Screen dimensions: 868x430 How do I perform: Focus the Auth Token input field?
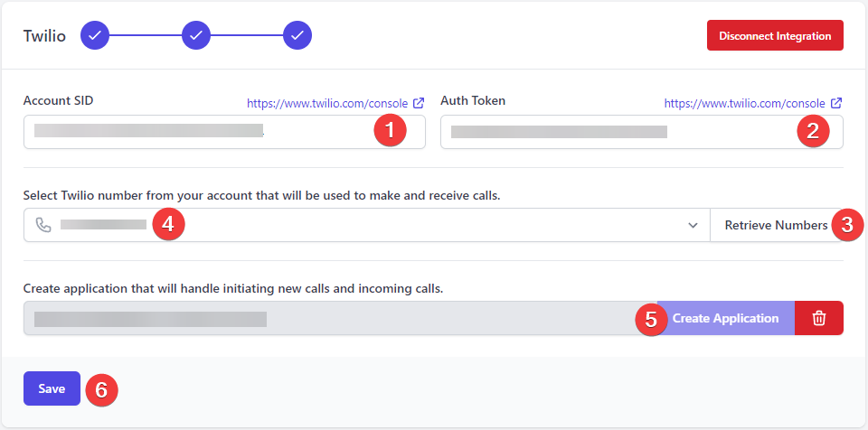pyautogui.click(x=642, y=132)
